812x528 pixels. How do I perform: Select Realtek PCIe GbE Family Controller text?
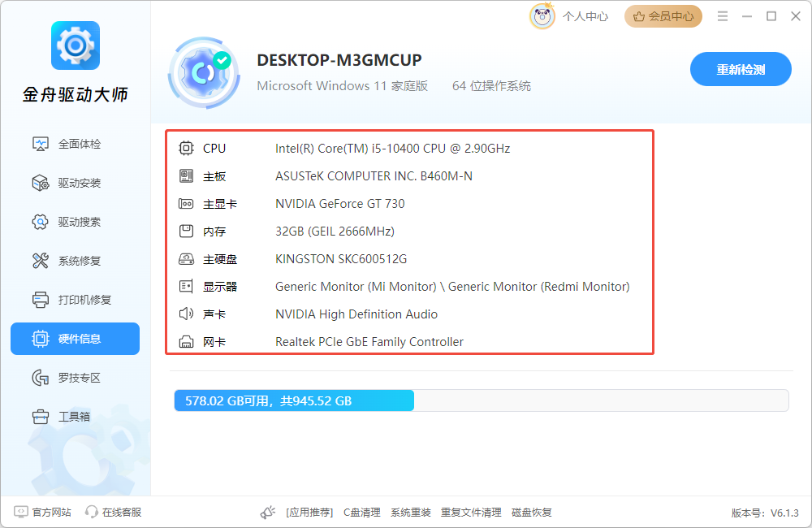click(369, 342)
